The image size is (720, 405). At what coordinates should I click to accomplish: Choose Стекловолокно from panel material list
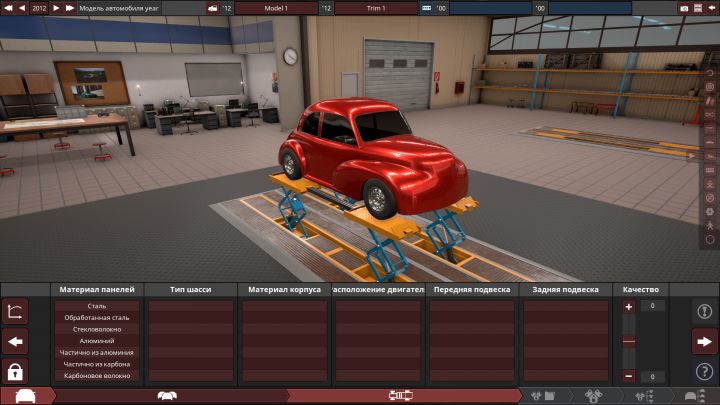point(97,329)
